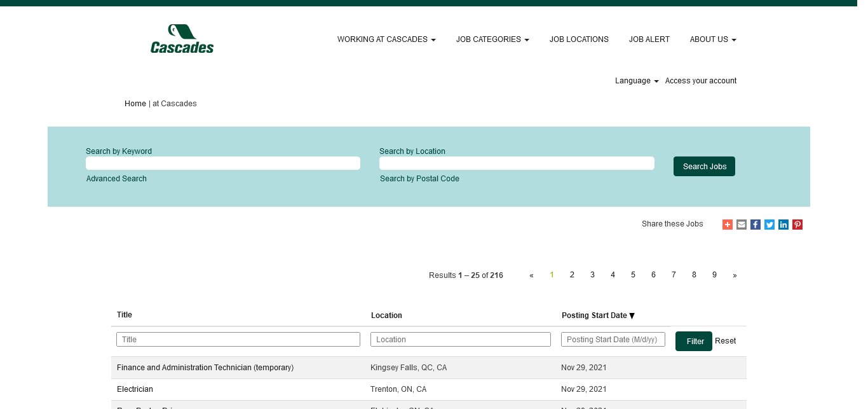Go to the Job Alert page
Screen dimensions: 868x409
[649, 39]
